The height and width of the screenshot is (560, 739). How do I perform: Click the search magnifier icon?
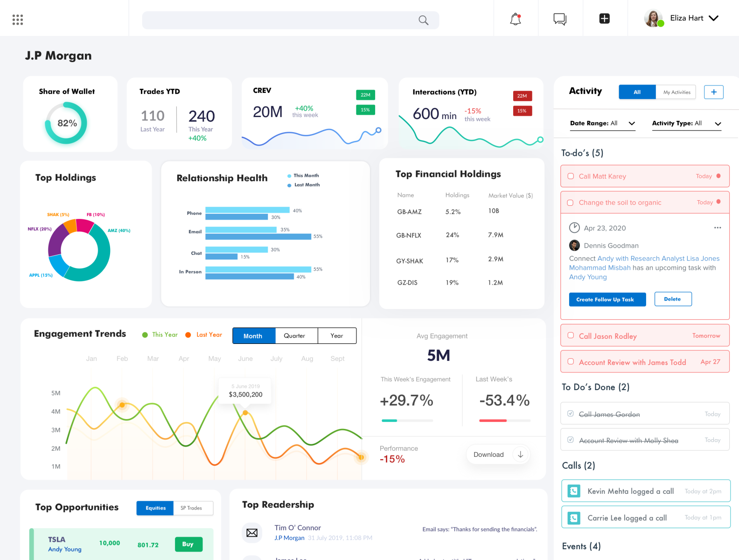tap(424, 20)
